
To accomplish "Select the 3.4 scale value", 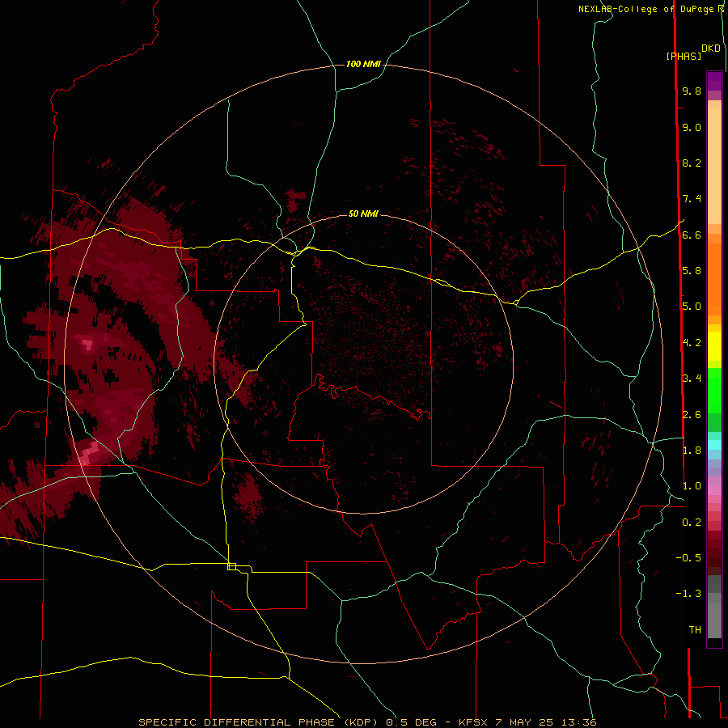I will pyautogui.click(x=692, y=379).
